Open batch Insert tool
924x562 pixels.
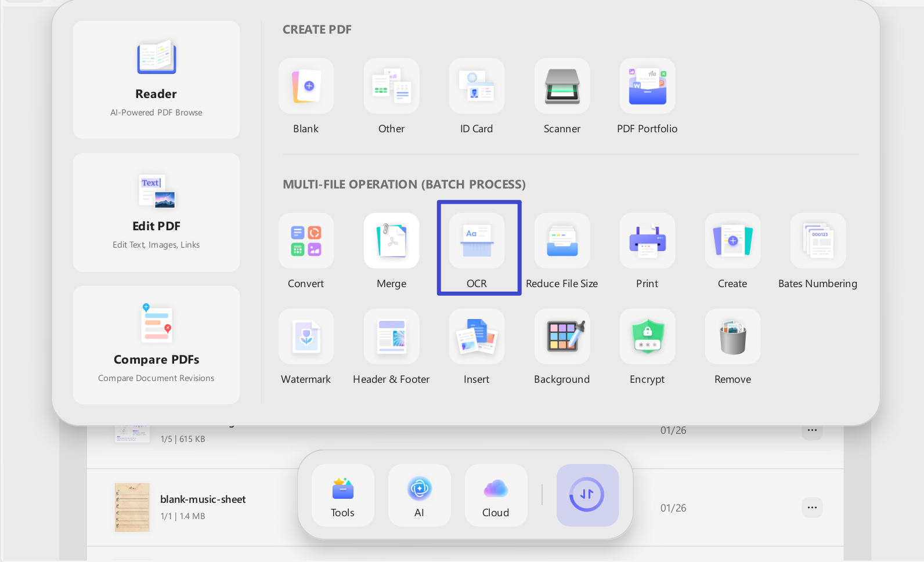pyautogui.click(x=477, y=336)
